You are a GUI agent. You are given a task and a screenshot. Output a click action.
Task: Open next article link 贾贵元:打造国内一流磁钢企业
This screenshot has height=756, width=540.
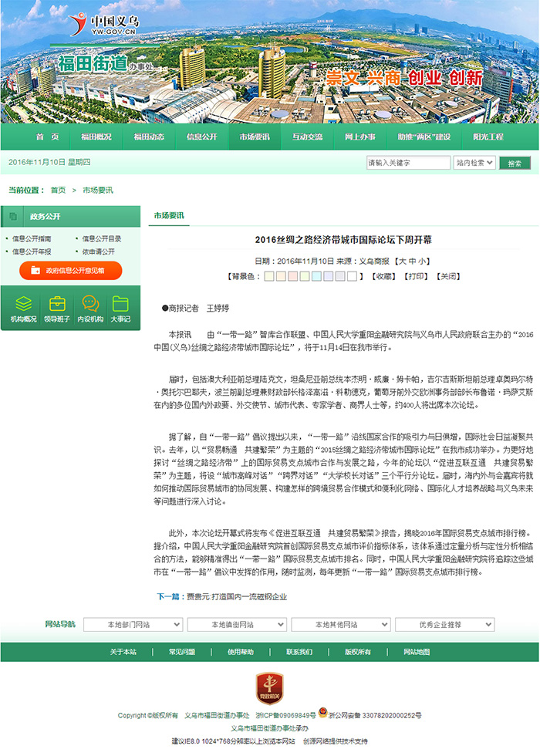pos(235,596)
